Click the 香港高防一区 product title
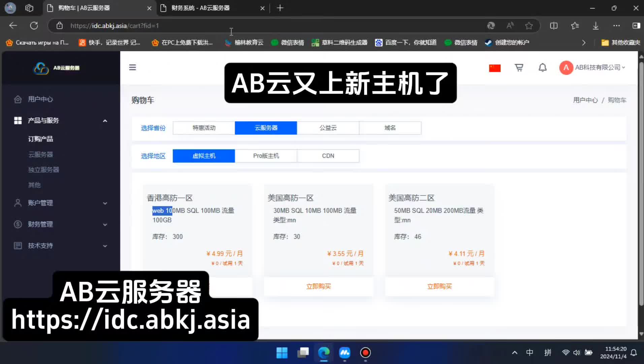The width and height of the screenshot is (644, 364). pos(170,198)
